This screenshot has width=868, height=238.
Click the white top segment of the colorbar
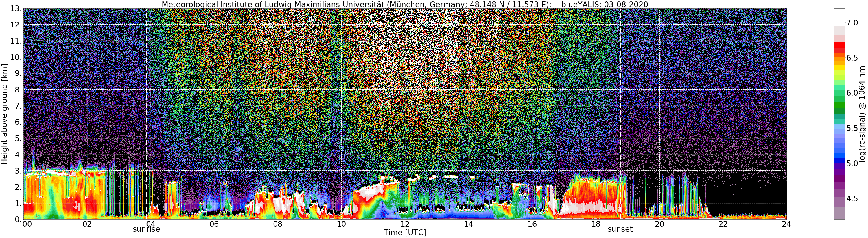point(839,17)
